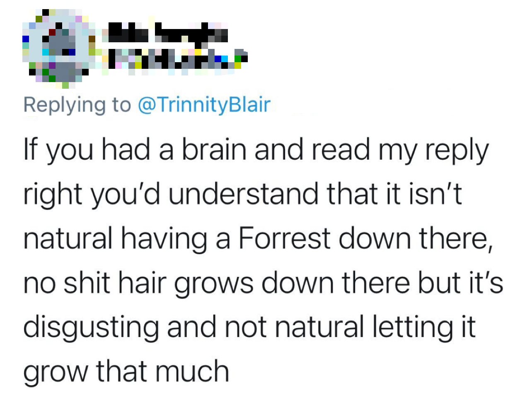
Task: Open the @TrinnityBlair mention link
Action: (x=203, y=104)
